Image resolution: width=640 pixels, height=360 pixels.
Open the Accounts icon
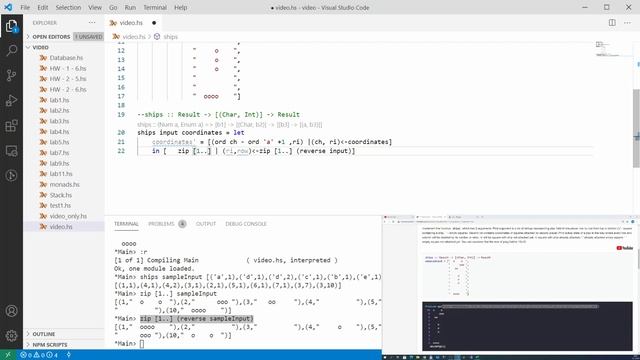click(11, 311)
